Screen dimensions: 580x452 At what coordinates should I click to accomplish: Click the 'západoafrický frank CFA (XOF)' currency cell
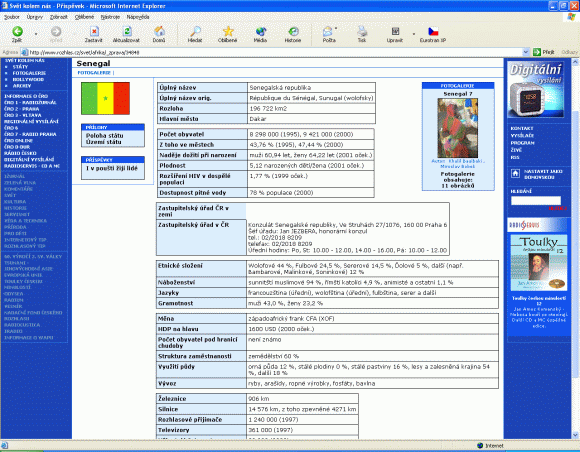pyautogui.click(x=372, y=318)
